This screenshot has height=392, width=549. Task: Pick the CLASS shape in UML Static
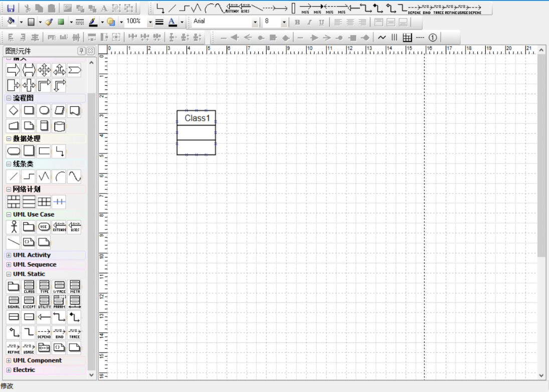(29, 287)
